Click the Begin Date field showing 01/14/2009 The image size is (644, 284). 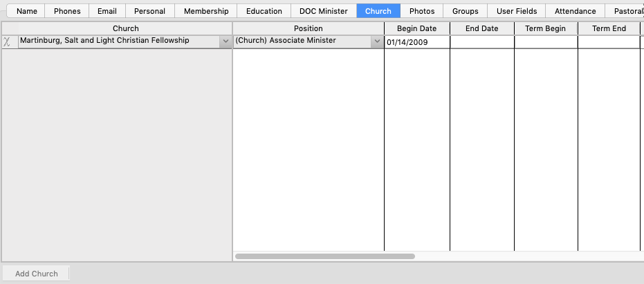(416, 42)
